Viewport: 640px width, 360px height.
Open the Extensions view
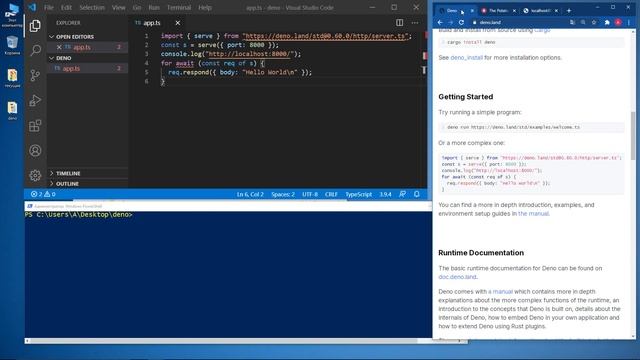pos(35,125)
